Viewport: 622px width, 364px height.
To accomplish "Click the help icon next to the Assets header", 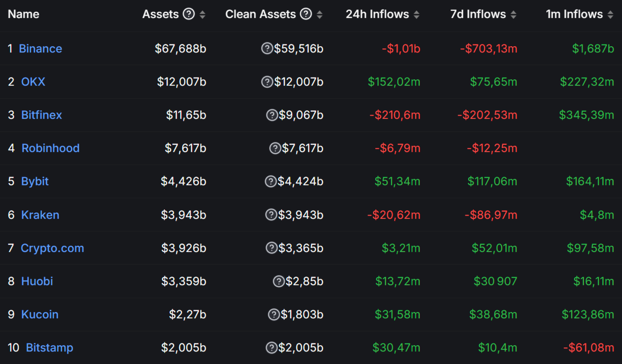I will coord(189,13).
